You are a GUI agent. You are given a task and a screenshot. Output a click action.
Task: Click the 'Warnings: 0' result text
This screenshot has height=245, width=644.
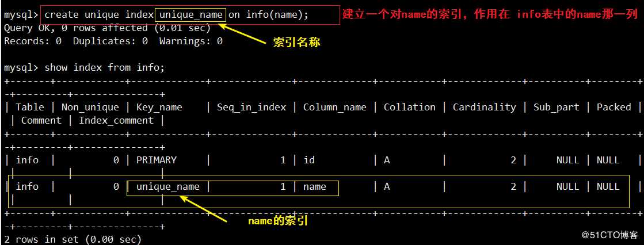pyautogui.click(x=191, y=41)
